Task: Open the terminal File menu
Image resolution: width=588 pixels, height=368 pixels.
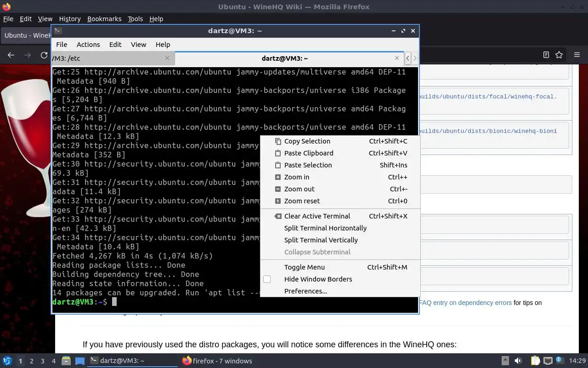Action: 62,45
